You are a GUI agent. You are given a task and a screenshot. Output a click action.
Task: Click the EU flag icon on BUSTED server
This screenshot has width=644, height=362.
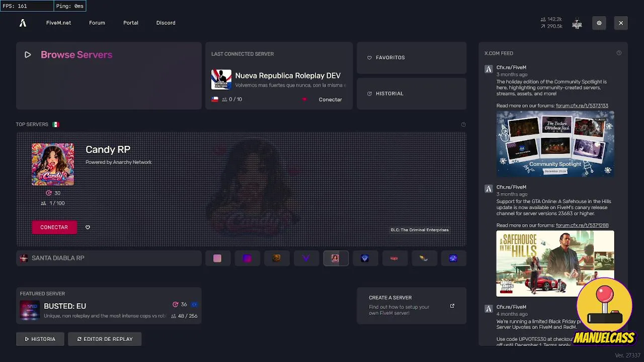(194, 304)
